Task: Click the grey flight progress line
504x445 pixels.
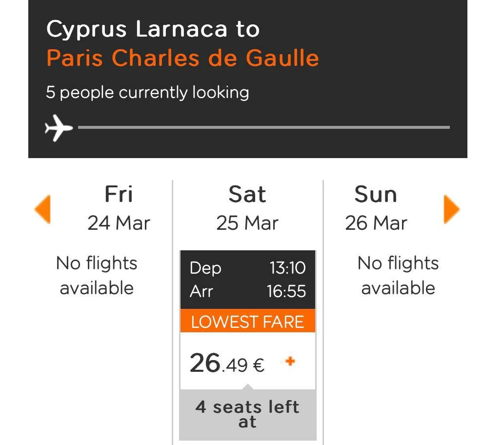Action: point(263,127)
